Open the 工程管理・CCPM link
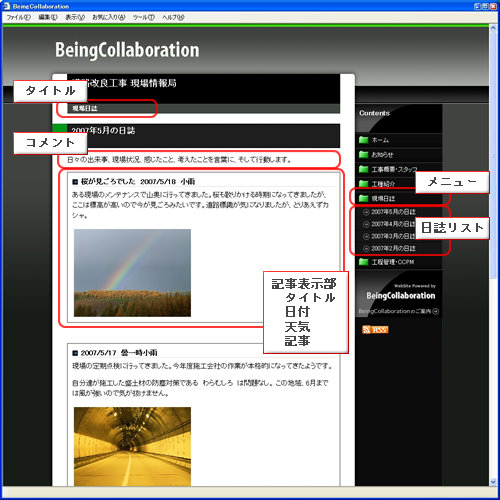The height and width of the screenshot is (500, 500). [x=393, y=262]
